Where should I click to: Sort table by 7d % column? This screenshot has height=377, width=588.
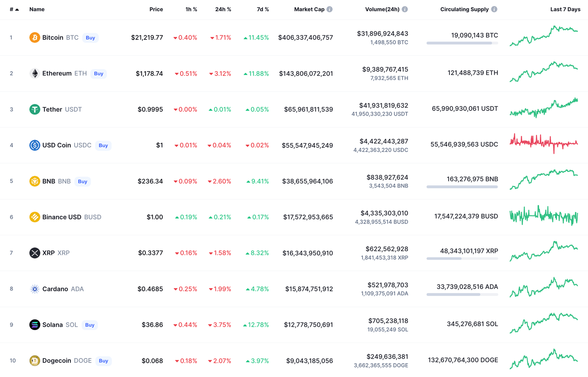point(263,9)
